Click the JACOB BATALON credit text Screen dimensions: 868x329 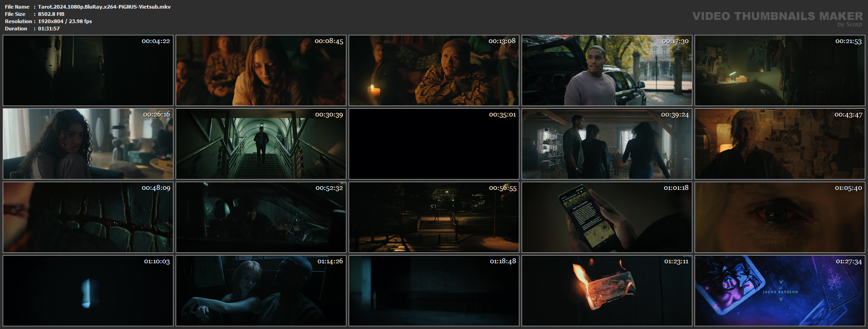tap(780, 292)
